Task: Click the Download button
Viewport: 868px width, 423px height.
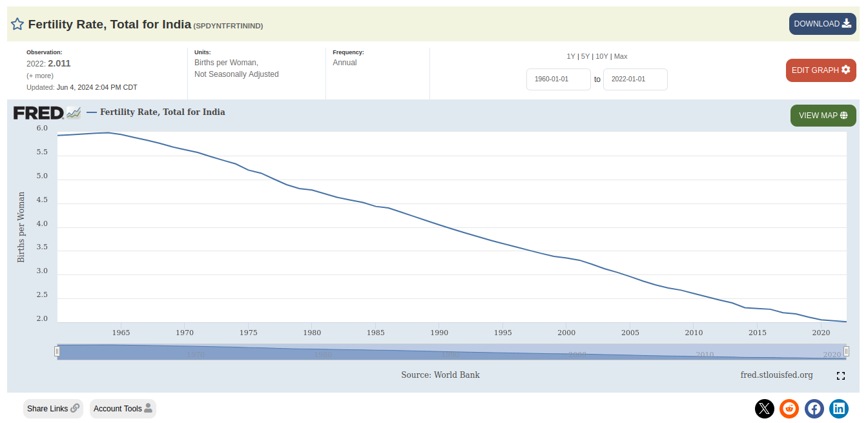Action: click(823, 24)
